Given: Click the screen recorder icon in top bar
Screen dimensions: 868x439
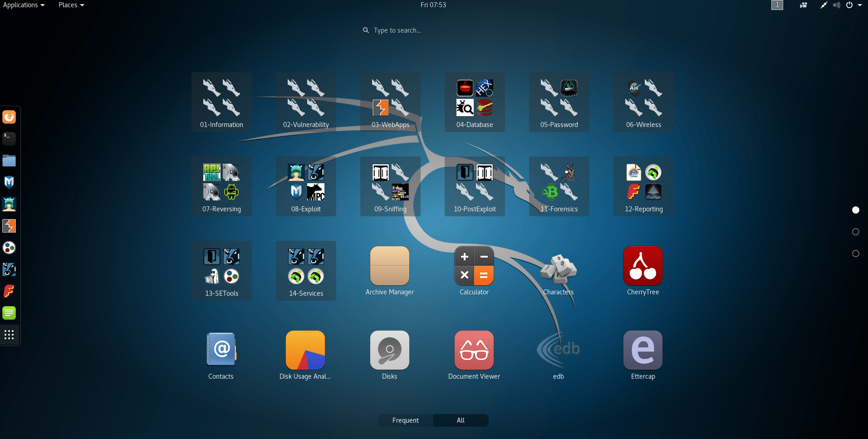Looking at the screenshot, I should (x=803, y=5).
